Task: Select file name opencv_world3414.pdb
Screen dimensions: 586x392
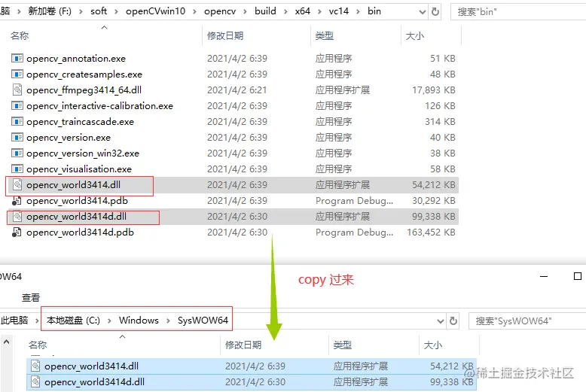Action: coord(77,201)
